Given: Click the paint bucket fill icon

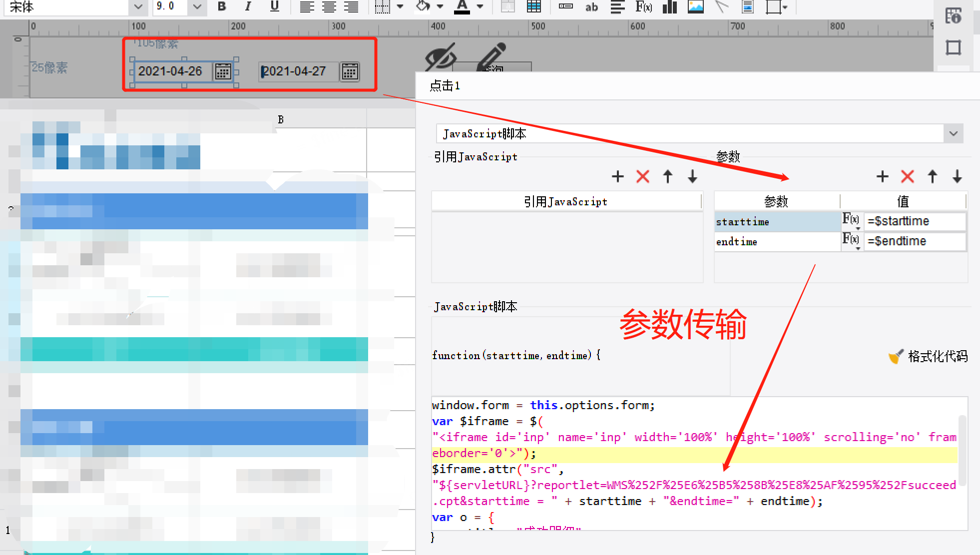Looking at the screenshot, I should (424, 6).
